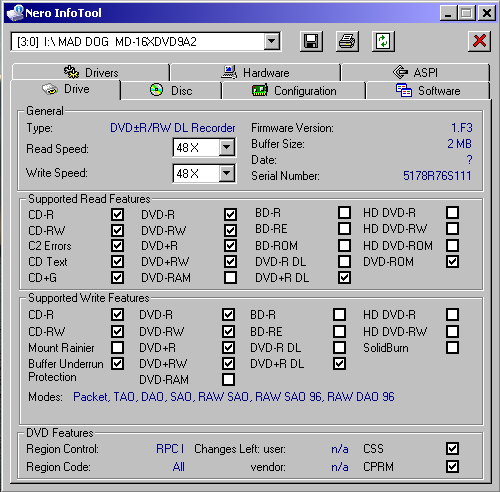Toggle C2 Errors checkbox
This screenshot has height=492, width=500.
coord(117,246)
